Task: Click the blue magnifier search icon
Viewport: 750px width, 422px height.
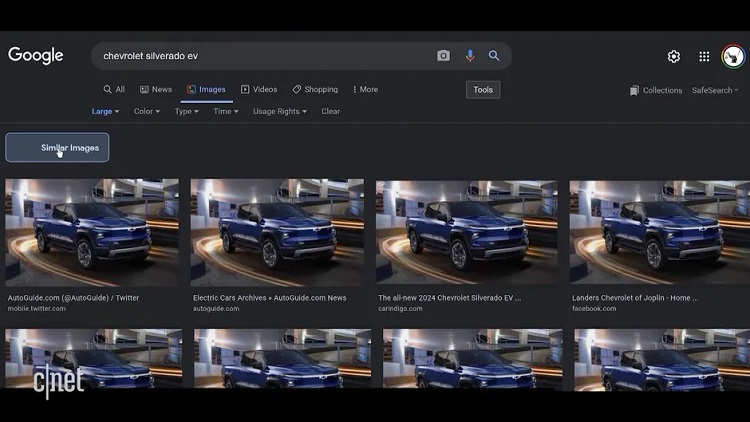Action: 494,56
